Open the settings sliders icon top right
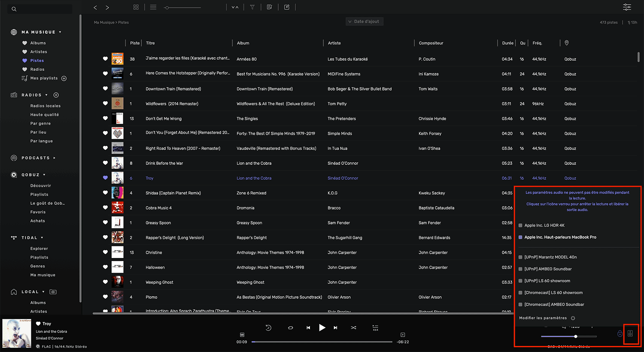 coord(627,7)
